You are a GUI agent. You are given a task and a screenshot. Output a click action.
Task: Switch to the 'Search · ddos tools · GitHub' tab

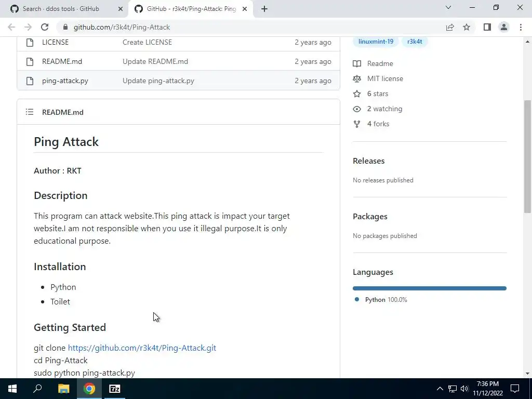coord(61,9)
